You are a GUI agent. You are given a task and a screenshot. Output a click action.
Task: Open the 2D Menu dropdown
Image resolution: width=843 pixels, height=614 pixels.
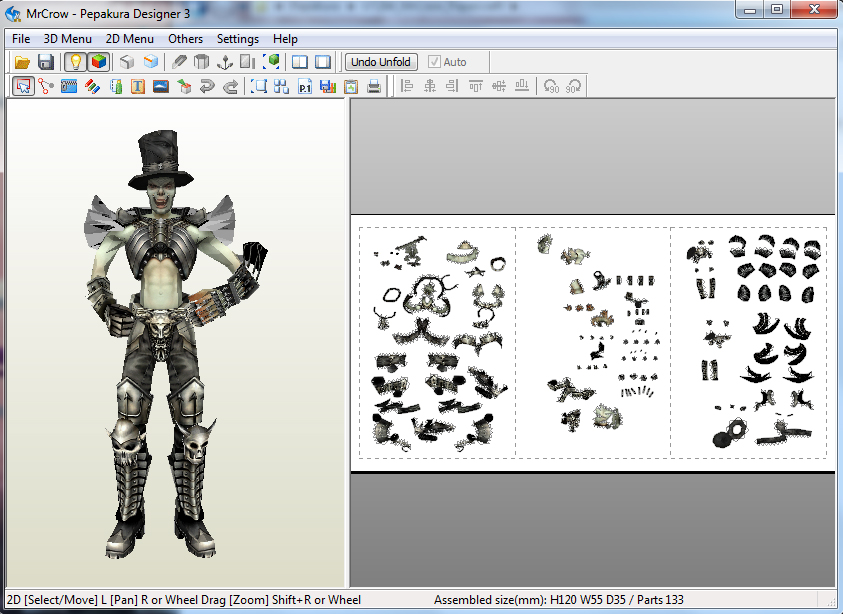(x=130, y=39)
